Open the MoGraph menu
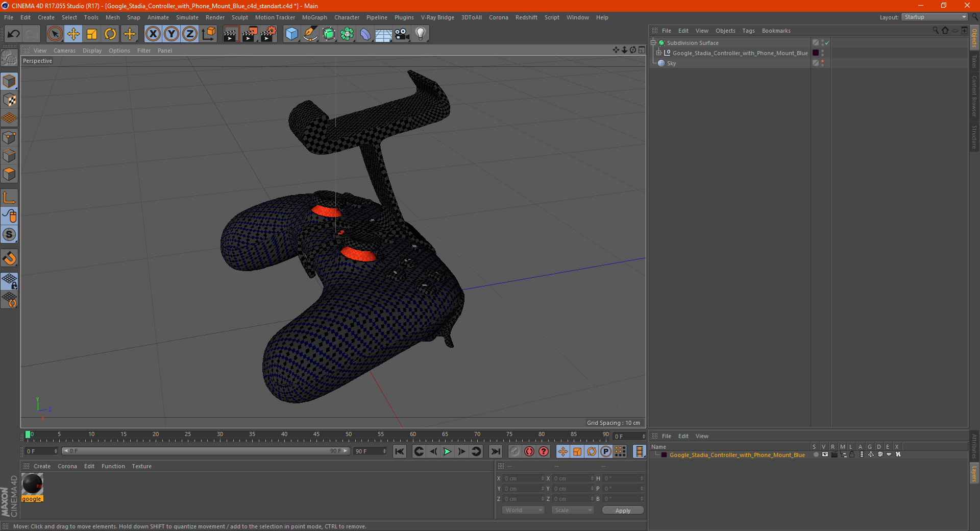This screenshot has width=980, height=531. click(x=314, y=17)
